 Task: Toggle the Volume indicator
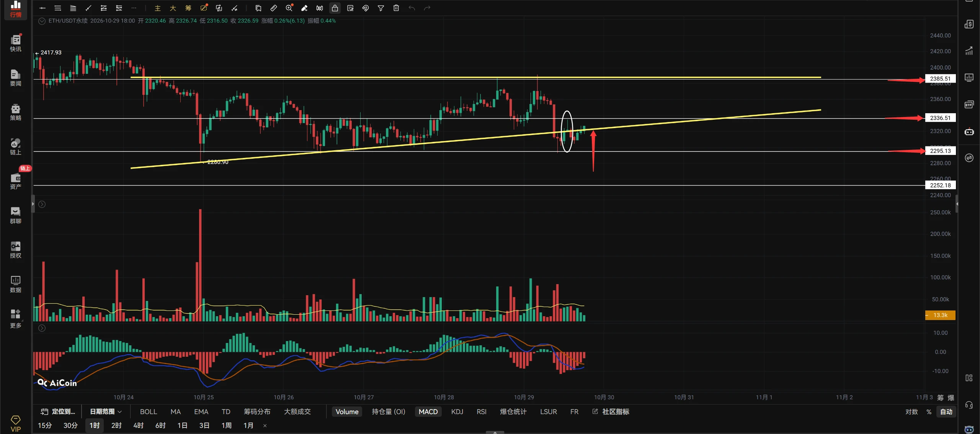point(347,412)
